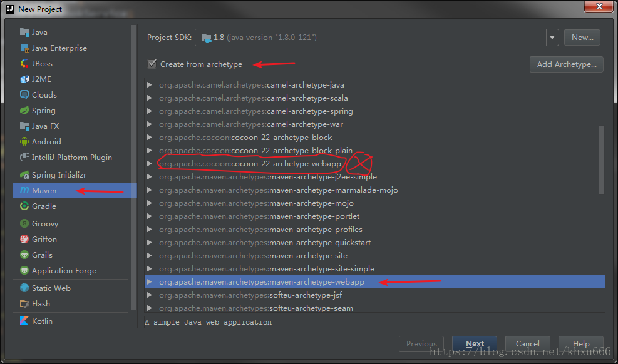The image size is (618, 364).
Task: Select Groovy project type label
Action: [x=45, y=223]
